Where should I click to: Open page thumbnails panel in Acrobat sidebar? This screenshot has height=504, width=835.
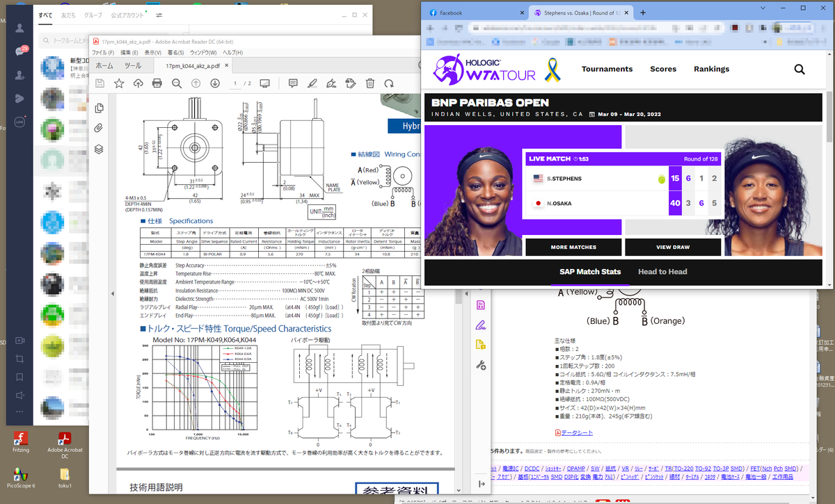point(100,108)
